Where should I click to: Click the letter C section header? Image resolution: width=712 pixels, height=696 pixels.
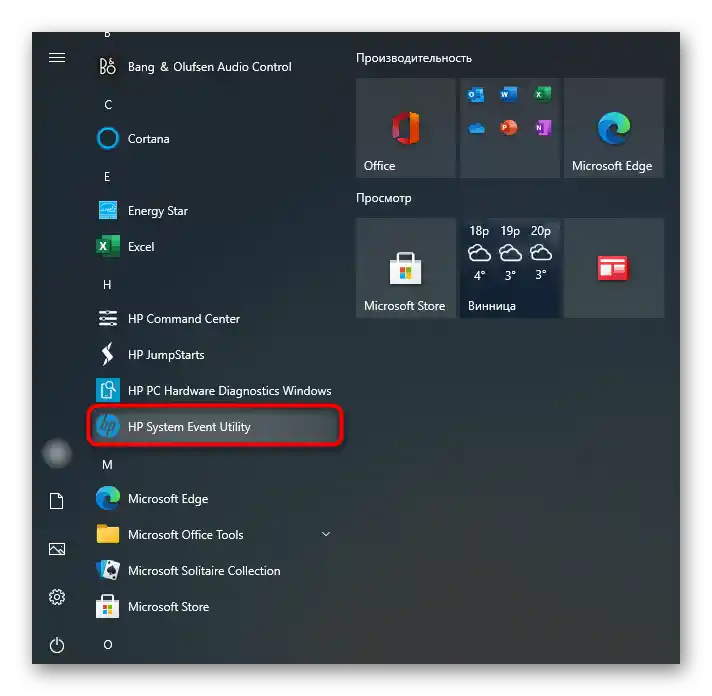point(108,105)
